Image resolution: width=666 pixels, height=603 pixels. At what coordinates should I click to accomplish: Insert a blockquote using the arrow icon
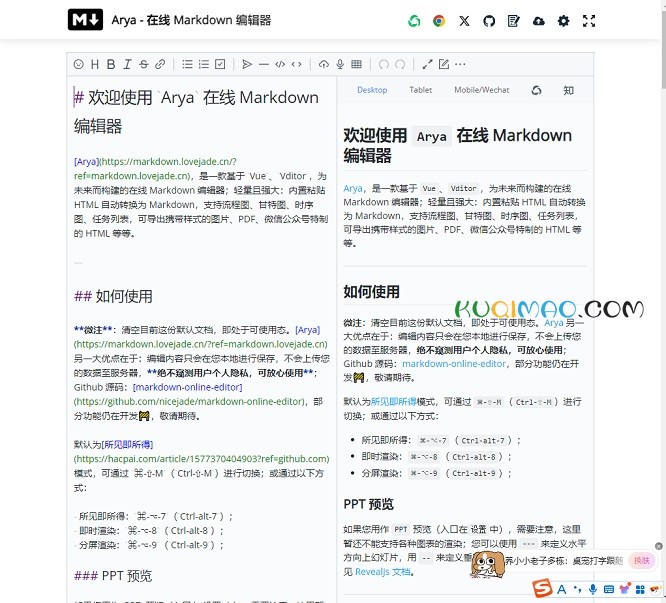247,64
